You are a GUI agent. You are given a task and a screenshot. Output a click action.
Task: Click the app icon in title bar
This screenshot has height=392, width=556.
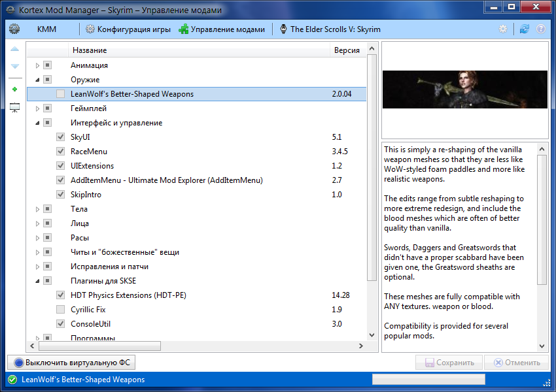coord(10,10)
